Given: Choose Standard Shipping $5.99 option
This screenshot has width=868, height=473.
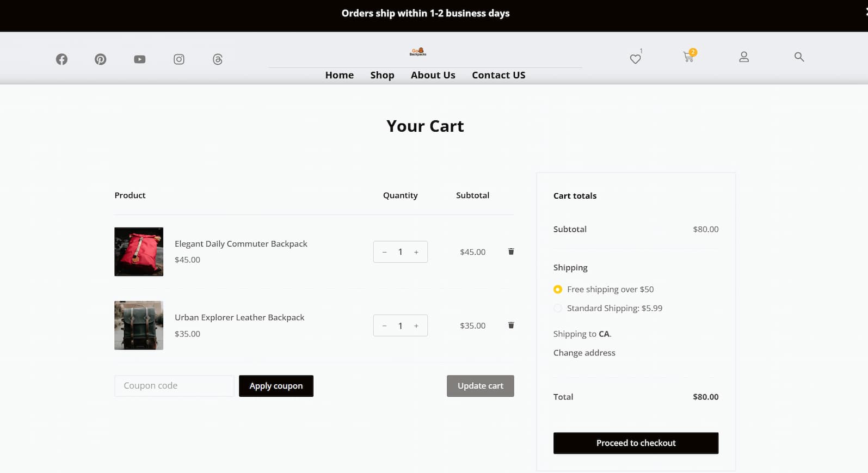Looking at the screenshot, I should pyautogui.click(x=558, y=309).
